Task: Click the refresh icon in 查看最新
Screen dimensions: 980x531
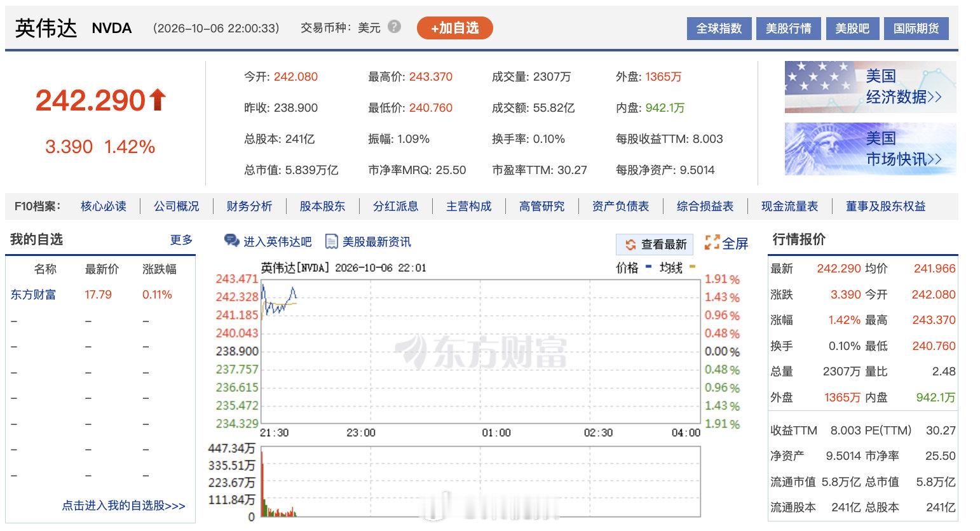Action: (630, 245)
